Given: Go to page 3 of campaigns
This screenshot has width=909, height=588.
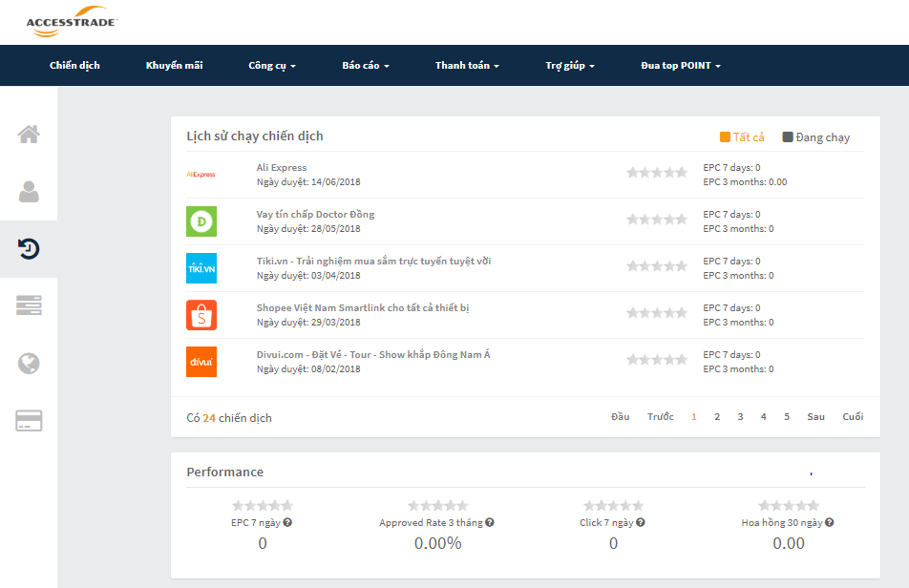Looking at the screenshot, I should pos(740,417).
